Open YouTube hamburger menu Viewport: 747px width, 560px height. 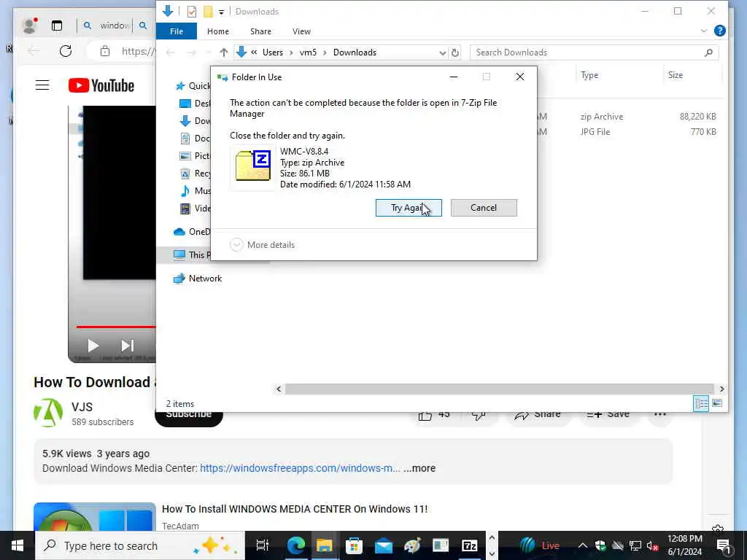click(x=42, y=85)
